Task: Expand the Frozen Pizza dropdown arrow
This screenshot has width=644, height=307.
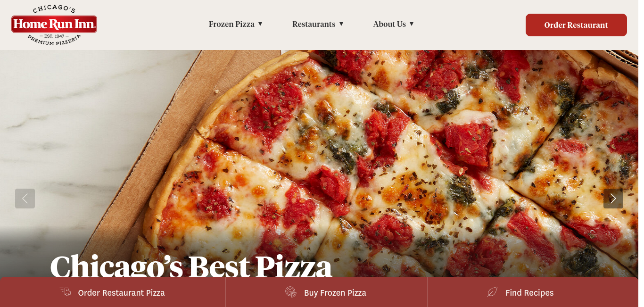Action: (260, 24)
